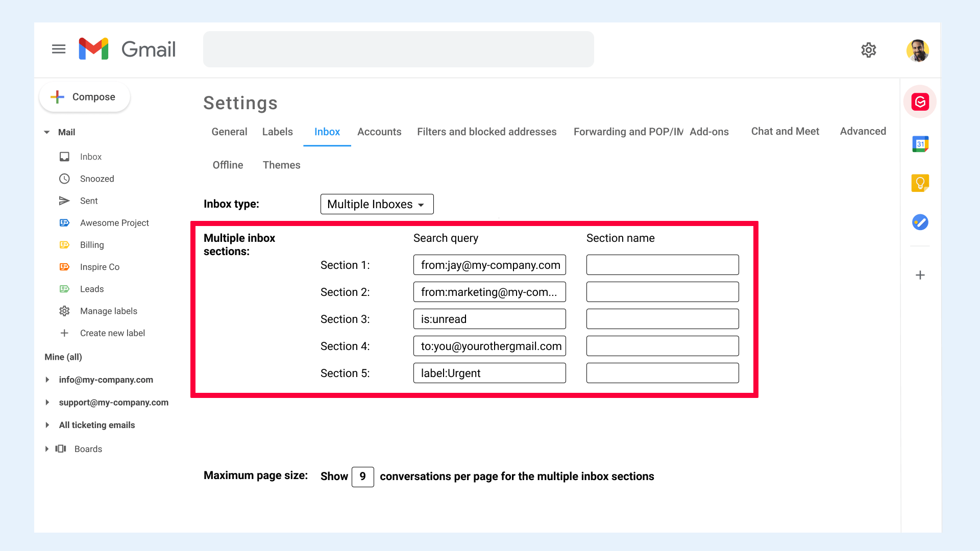
Task: Click the Gmail search bar
Action: [398, 49]
